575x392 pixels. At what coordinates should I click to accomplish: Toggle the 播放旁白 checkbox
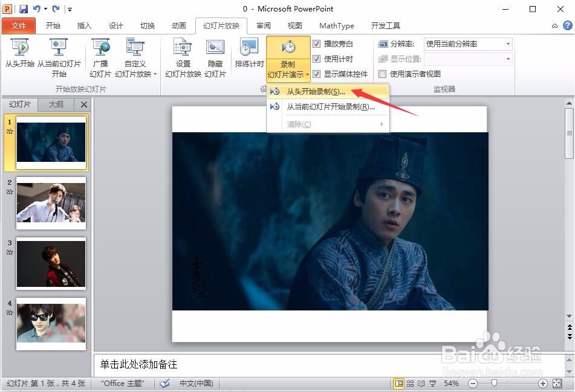click(x=316, y=44)
